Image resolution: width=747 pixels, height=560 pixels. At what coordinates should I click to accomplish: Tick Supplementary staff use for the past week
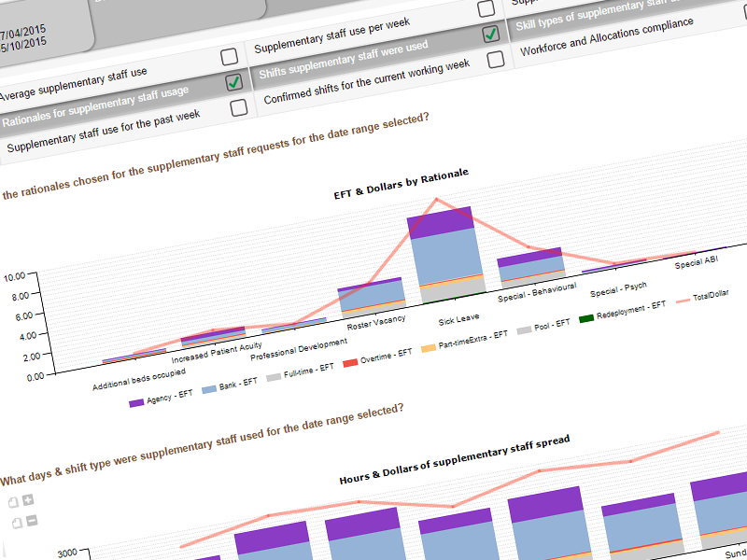pos(239,108)
